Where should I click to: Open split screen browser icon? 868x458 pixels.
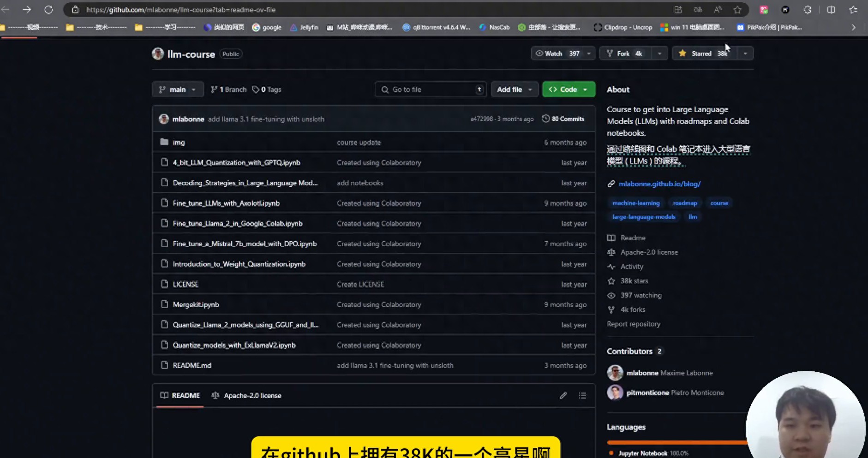pos(831,10)
